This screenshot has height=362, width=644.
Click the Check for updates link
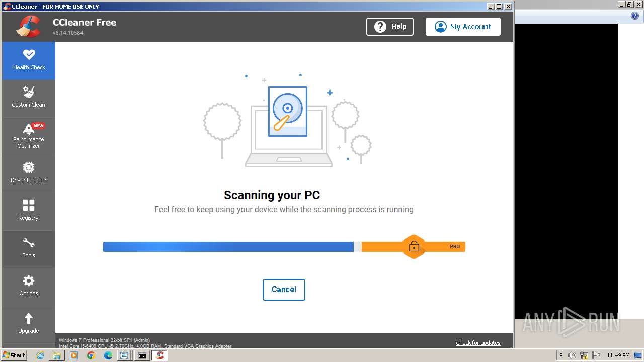[x=478, y=343]
